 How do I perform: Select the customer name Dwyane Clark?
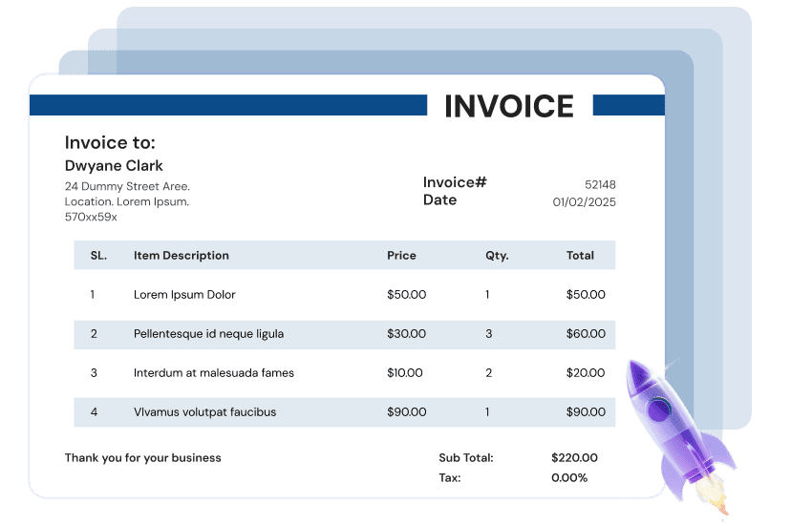click(114, 166)
